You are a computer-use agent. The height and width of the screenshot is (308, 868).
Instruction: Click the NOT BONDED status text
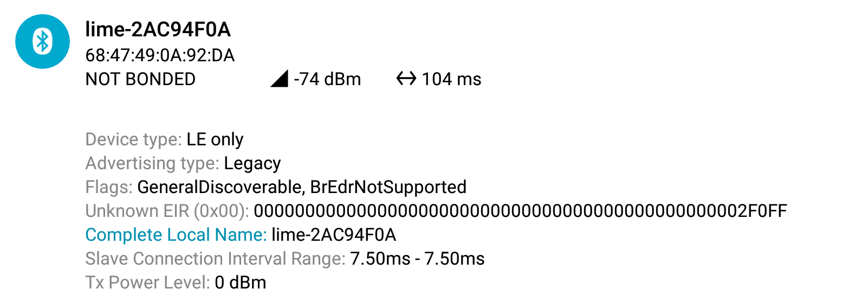point(140,79)
